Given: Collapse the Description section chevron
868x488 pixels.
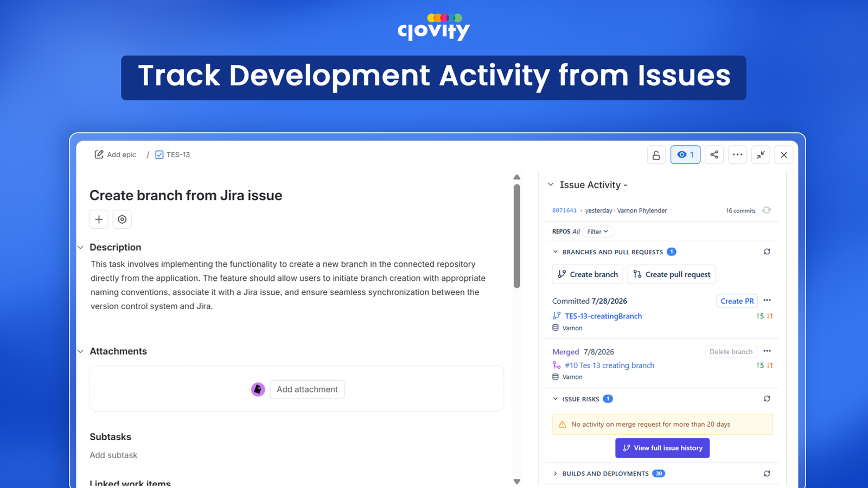Looking at the screenshot, I should tap(81, 247).
